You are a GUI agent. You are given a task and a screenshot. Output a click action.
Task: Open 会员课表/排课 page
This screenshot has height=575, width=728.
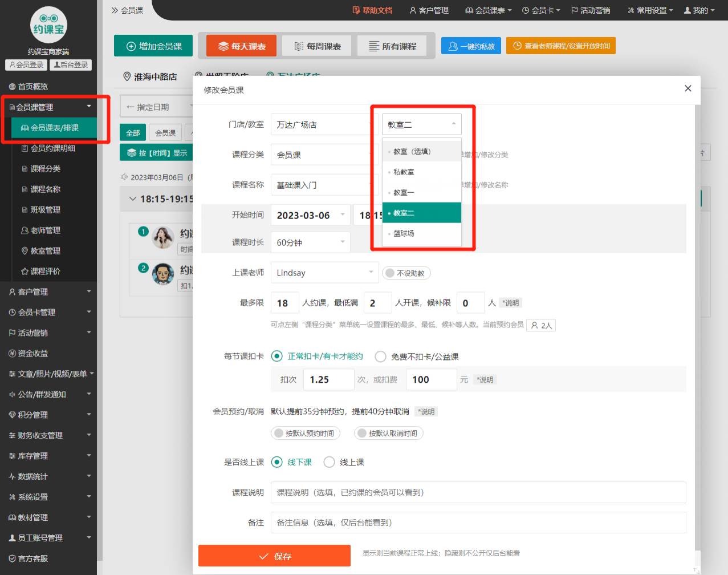(54, 128)
